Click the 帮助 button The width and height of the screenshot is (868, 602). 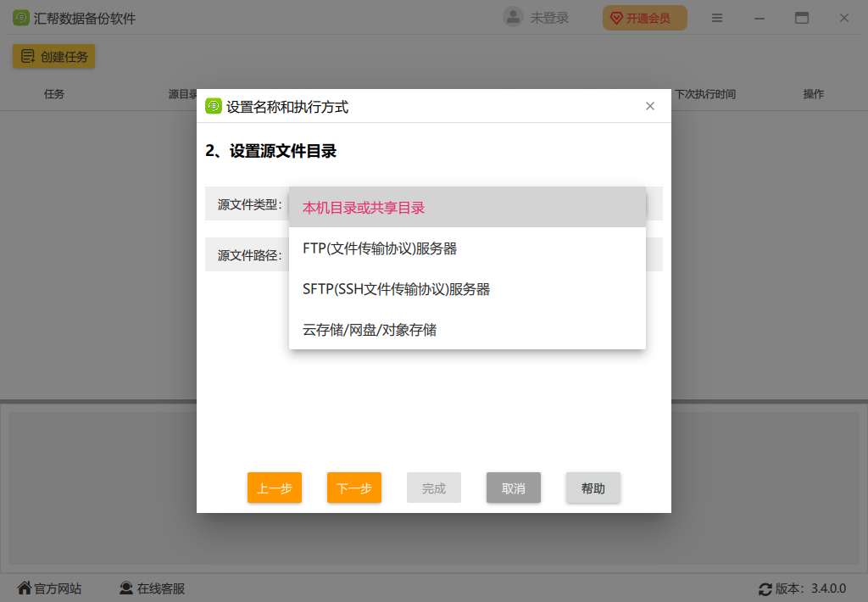(x=593, y=488)
